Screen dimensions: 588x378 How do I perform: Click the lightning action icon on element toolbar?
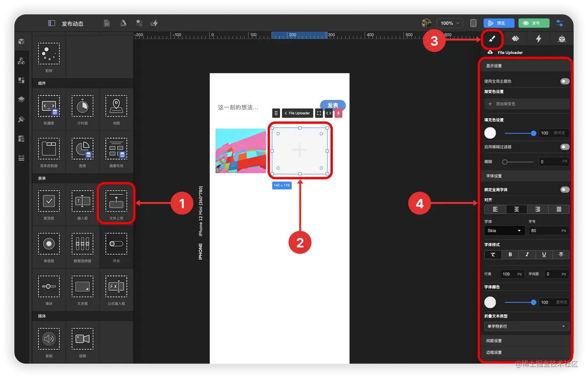[338, 113]
